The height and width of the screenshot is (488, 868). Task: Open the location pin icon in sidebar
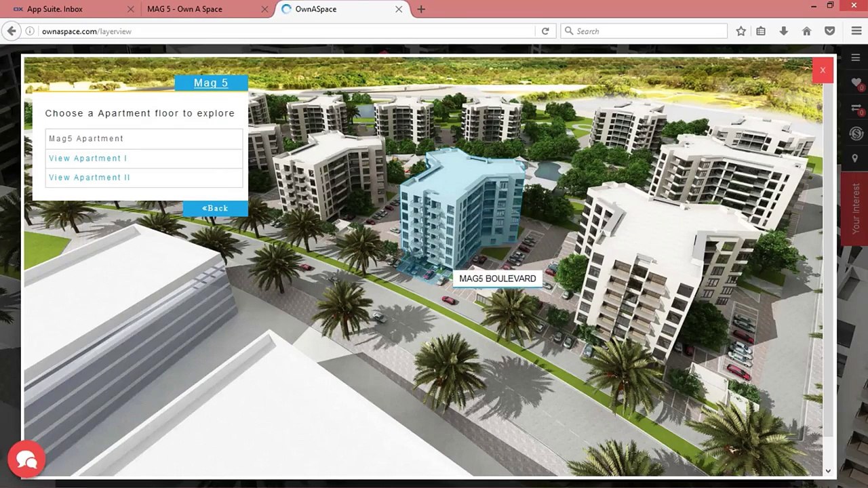tap(855, 158)
